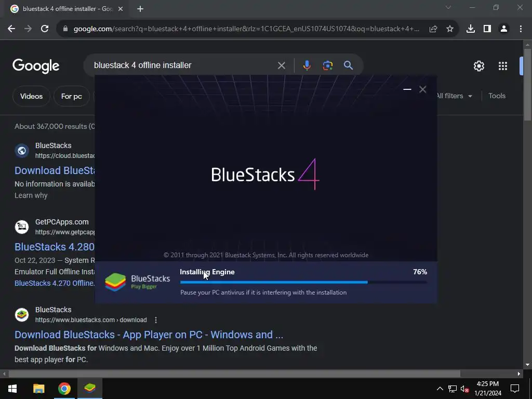The width and height of the screenshot is (532, 399).
Task: Open a new Chrome tab
Action: (x=140, y=9)
